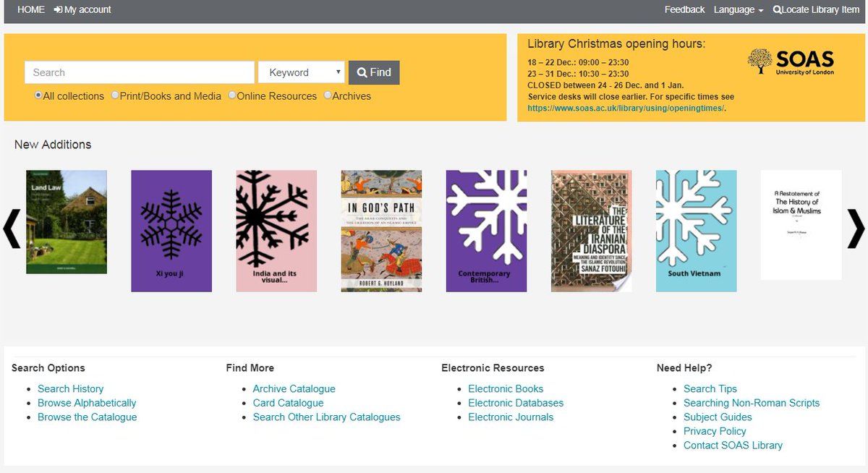Go to HOME in top navigation
The width and height of the screenshot is (868, 473).
pyautogui.click(x=31, y=9)
